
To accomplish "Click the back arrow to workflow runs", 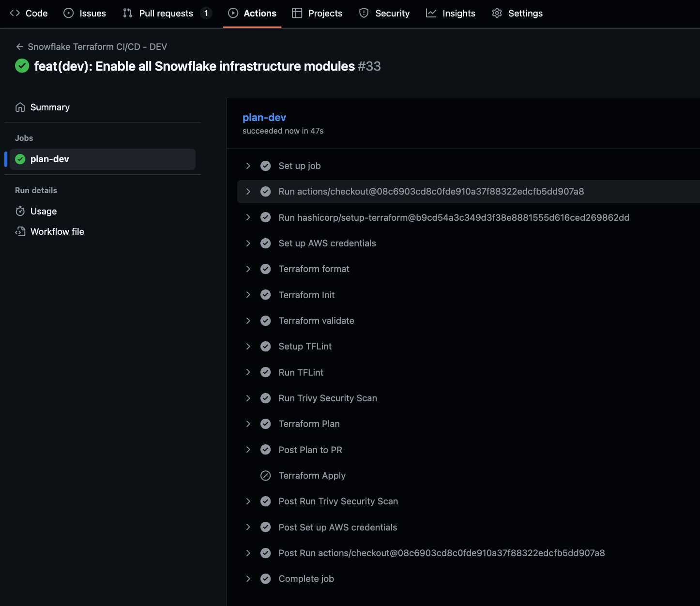I will coord(19,46).
